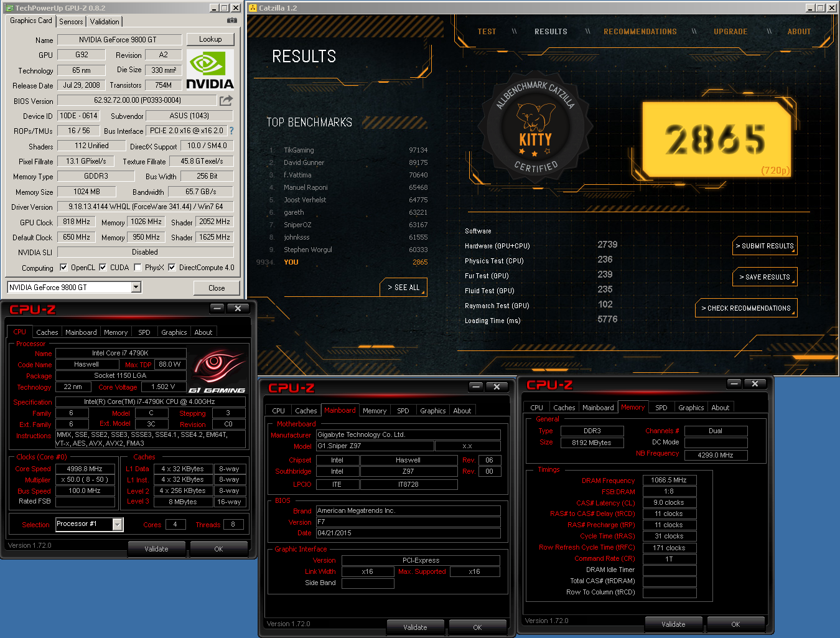The height and width of the screenshot is (638, 840).
Task: Click the Raymarch Test (GPU) result row
Action: [541, 305]
